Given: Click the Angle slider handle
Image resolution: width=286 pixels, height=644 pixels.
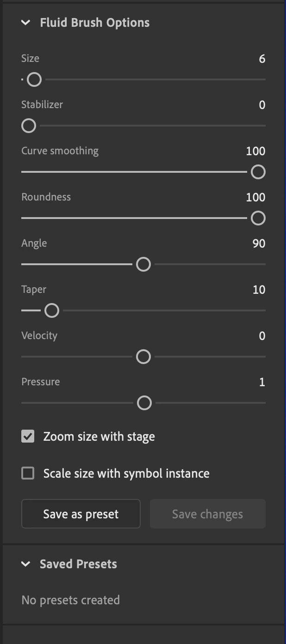Looking at the screenshot, I should click(143, 264).
